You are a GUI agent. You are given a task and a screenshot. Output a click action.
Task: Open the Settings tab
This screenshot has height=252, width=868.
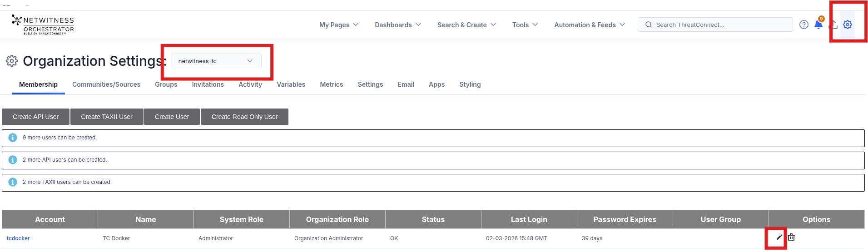(371, 84)
